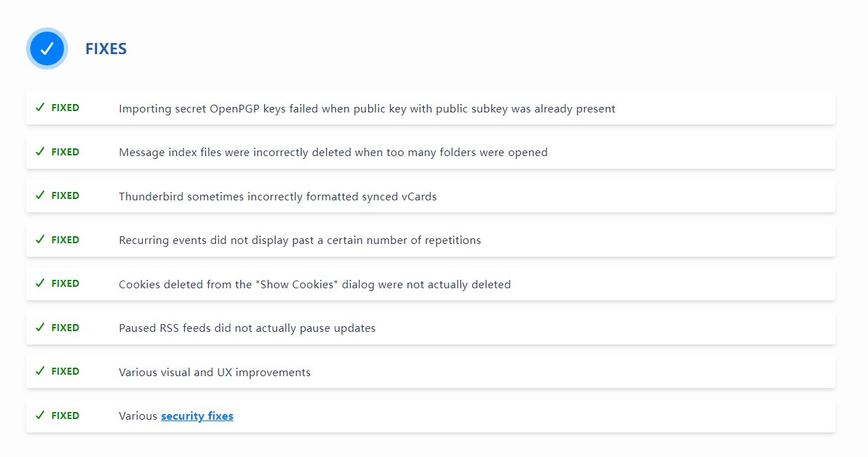Click the checkmark beside the recurring events fix
868x457 pixels.
pos(40,240)
